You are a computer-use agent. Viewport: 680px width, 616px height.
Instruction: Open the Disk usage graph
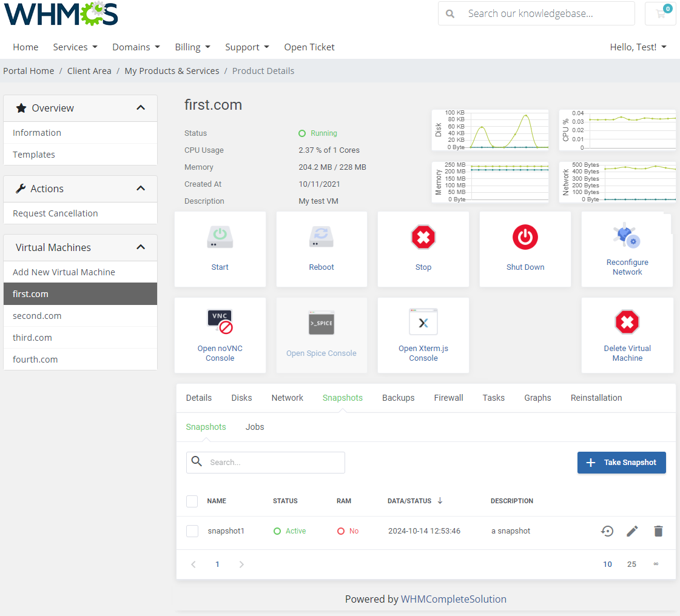pos(490,130)
